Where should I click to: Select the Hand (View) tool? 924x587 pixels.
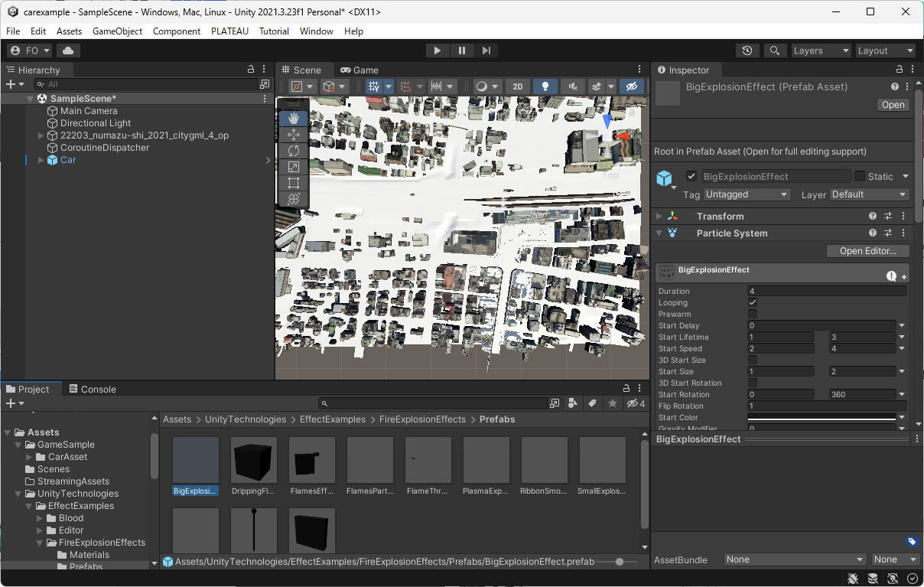click(x=294, y=119)
